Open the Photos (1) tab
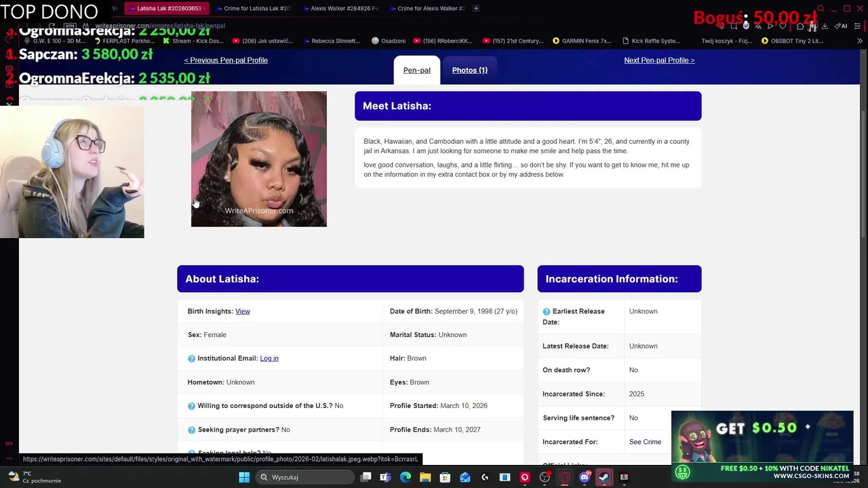This screenshot has width=868, height=488. point(470,70)
